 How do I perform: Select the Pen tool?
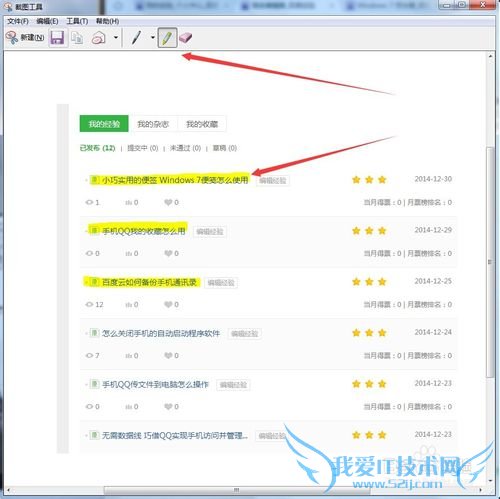point(136,38)
